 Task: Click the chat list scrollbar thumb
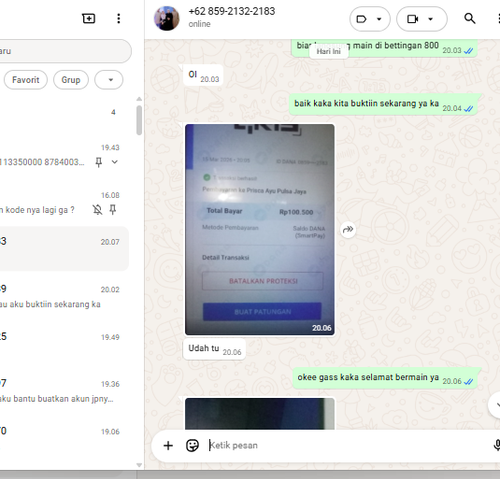[139, 120]
